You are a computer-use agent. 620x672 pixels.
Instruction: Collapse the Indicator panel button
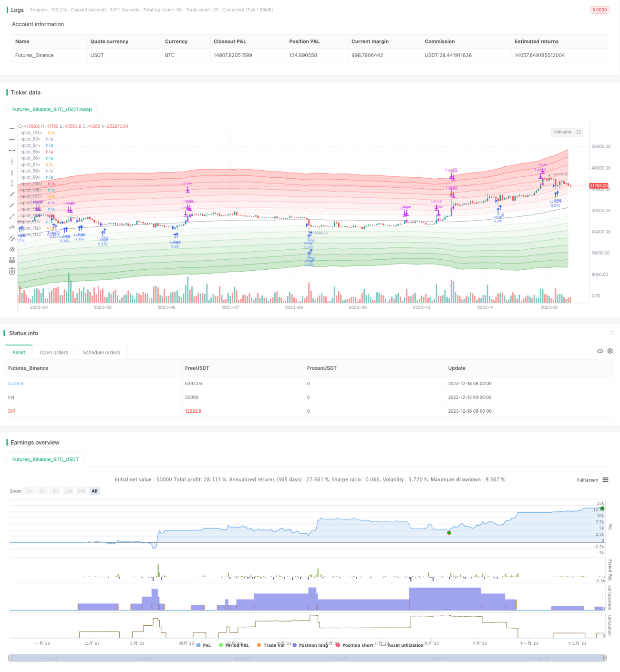point(579,132)
